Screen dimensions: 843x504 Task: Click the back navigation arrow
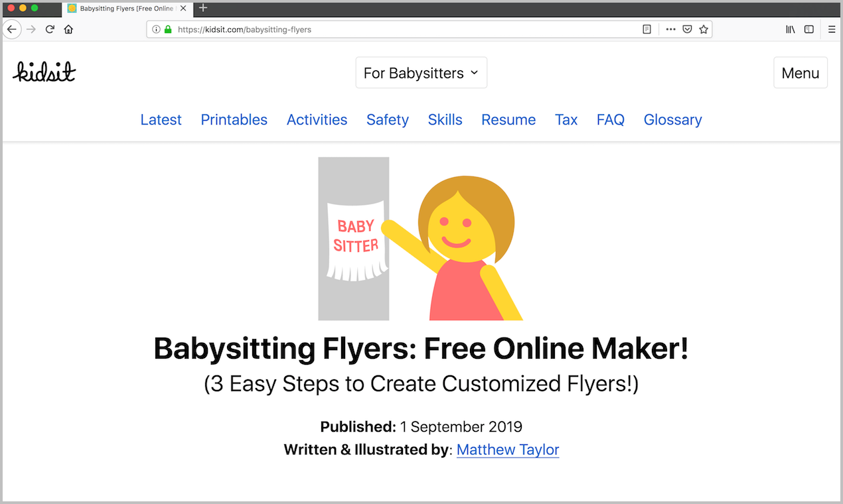tap(12, 29)
